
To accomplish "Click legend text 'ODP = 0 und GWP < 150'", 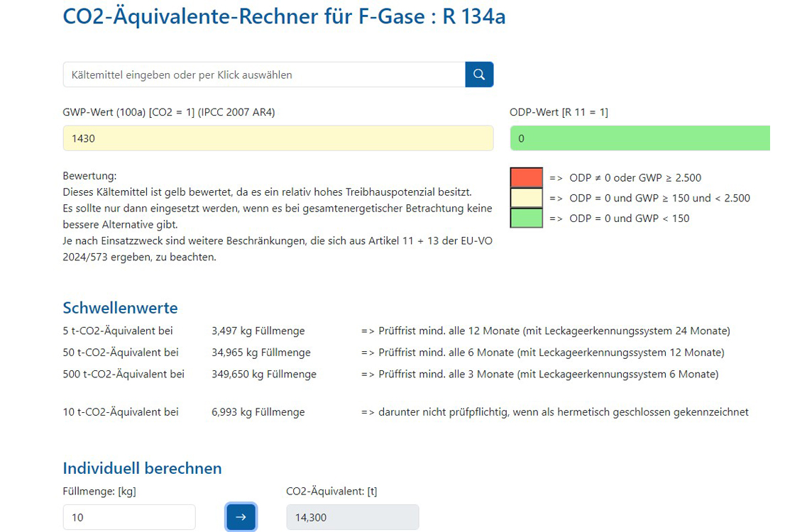I will pyautogui.click(x=630, y=218).
